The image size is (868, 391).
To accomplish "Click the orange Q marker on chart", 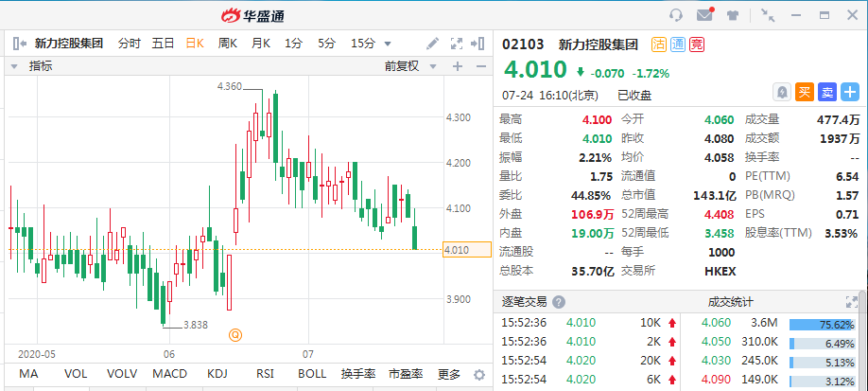I will (x=235, y=334).
